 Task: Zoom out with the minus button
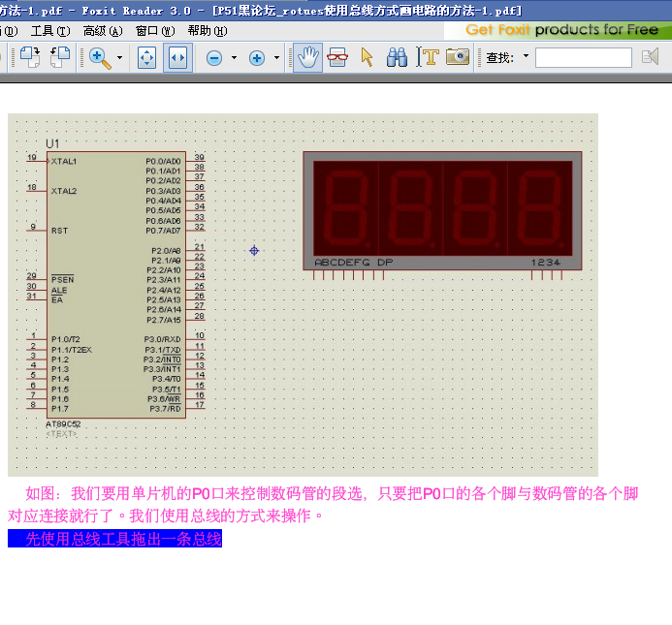click(214, 58)
